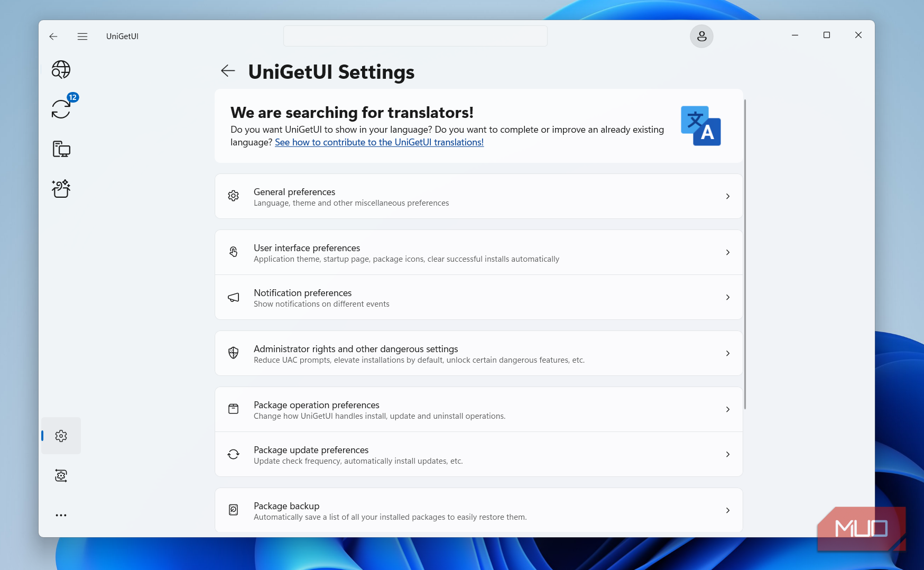Click the title bar back arrow

pyautogui.click(x=53, y=36)
